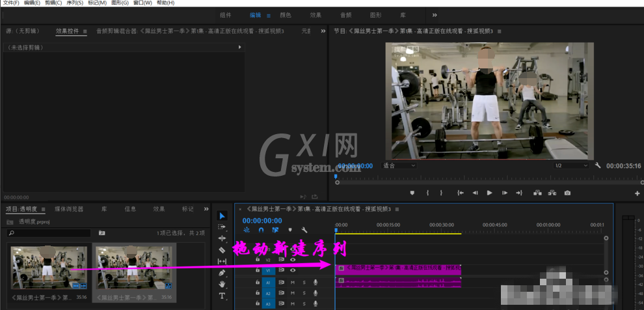The height and width of the screenshot is (310, 644).
Task: Select the Type tool
Action: click(222, 296)
